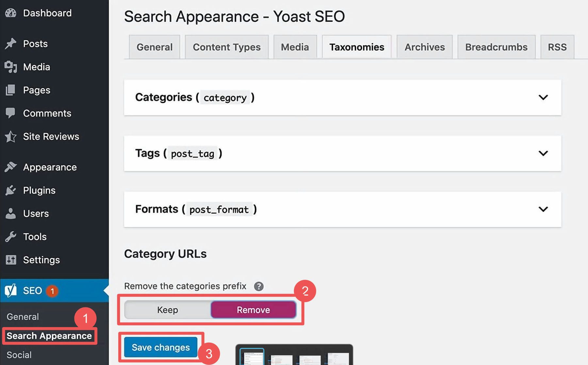
Task: Open the Media library icon
Action: click(x=11, y=67)
